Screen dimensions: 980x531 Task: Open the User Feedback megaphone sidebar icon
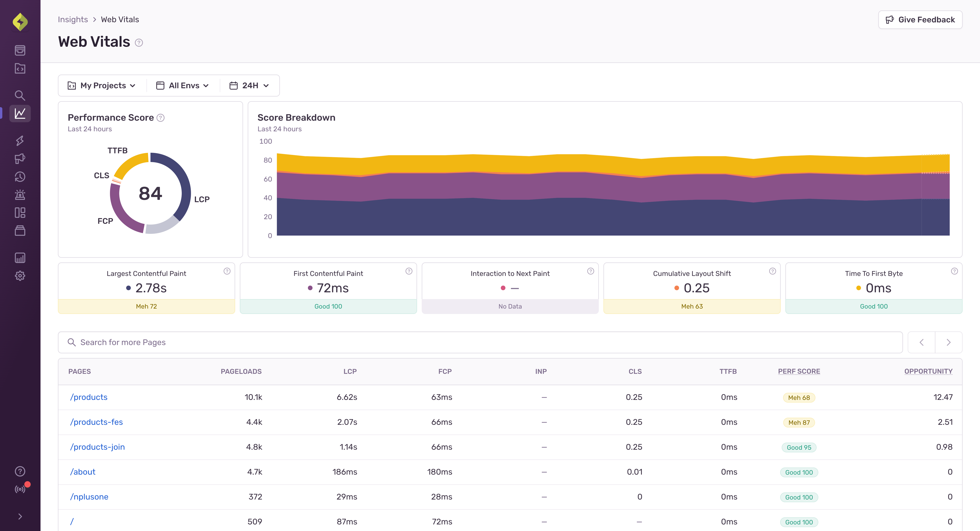click(20, 159)
